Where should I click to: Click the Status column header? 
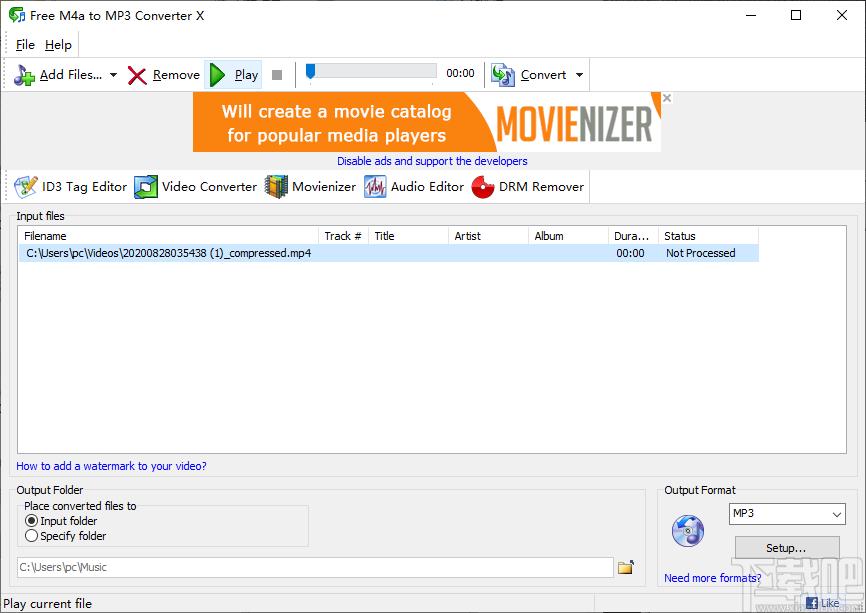click(708, 236)
